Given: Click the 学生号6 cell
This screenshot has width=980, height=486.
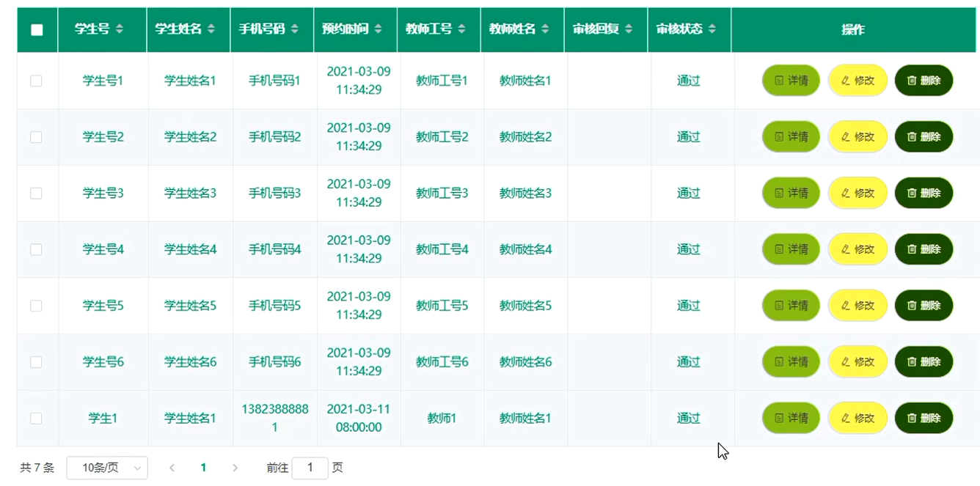Looking at the screenshot, I should (x=103, y=362).
